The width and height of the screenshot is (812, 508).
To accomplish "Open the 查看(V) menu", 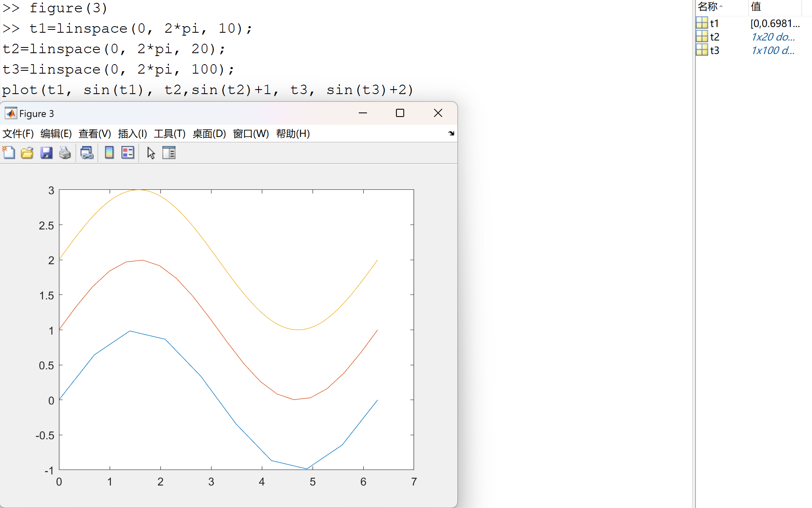I will 94,134.
